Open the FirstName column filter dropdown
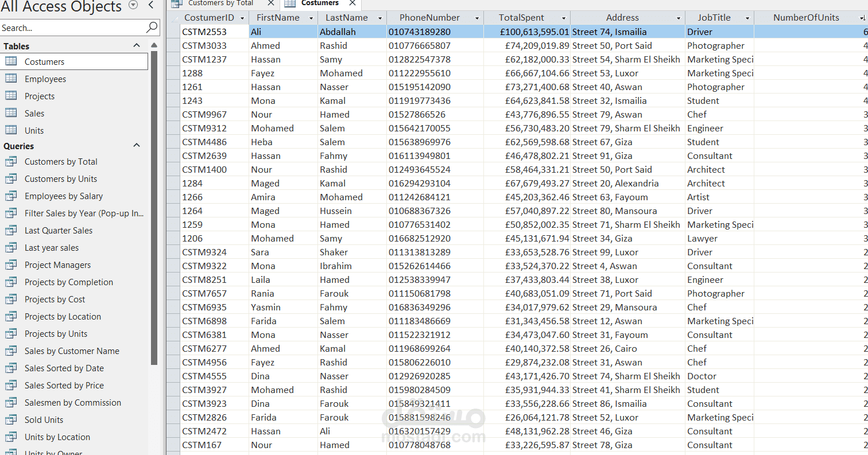Image resolution: width=868 pixels, height=455 pixels. (x=311, y=18)
